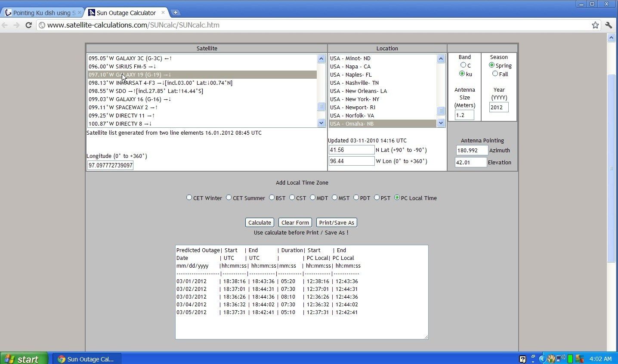The height and width of the screenshot is (364, 618).
Task: Select USA - Minot- ND location
Action: 383,58
